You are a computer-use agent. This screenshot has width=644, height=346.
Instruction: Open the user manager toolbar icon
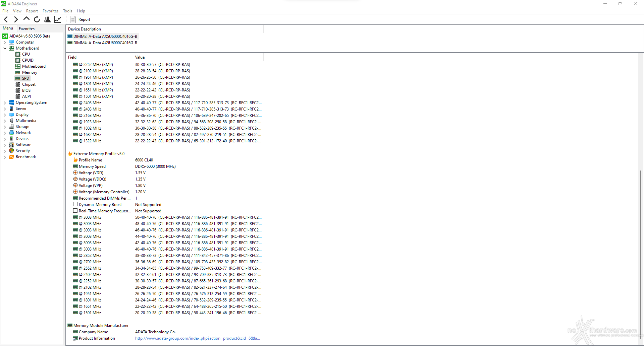(47, 19)
